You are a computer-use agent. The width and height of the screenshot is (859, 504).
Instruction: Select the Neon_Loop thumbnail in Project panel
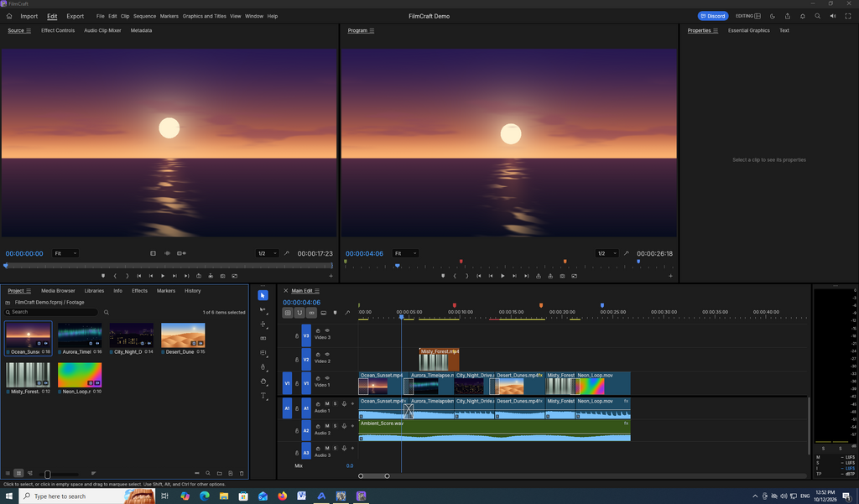[80, 375]
